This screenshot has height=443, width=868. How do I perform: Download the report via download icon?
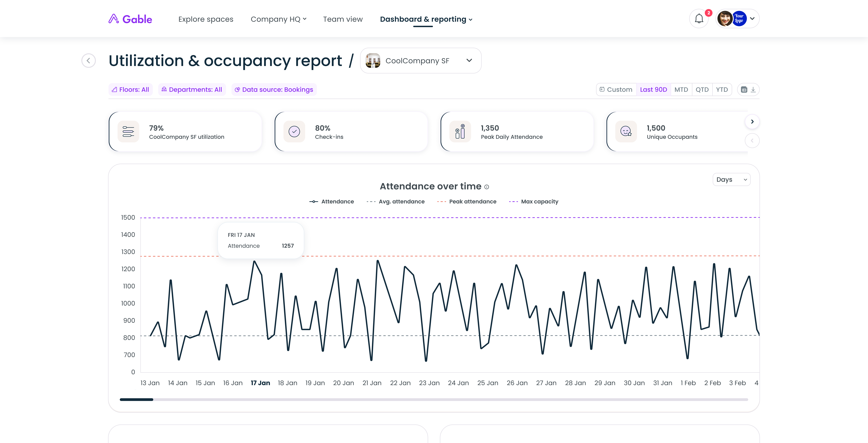753,90
